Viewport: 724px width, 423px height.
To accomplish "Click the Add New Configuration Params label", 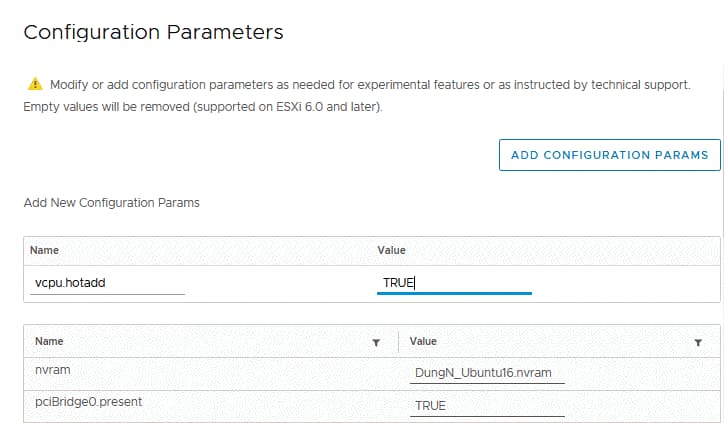I will (111, 203).
